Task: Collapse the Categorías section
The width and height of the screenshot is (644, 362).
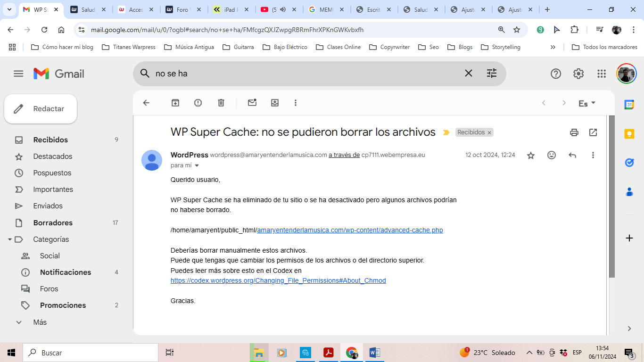Action: [9, 239]
